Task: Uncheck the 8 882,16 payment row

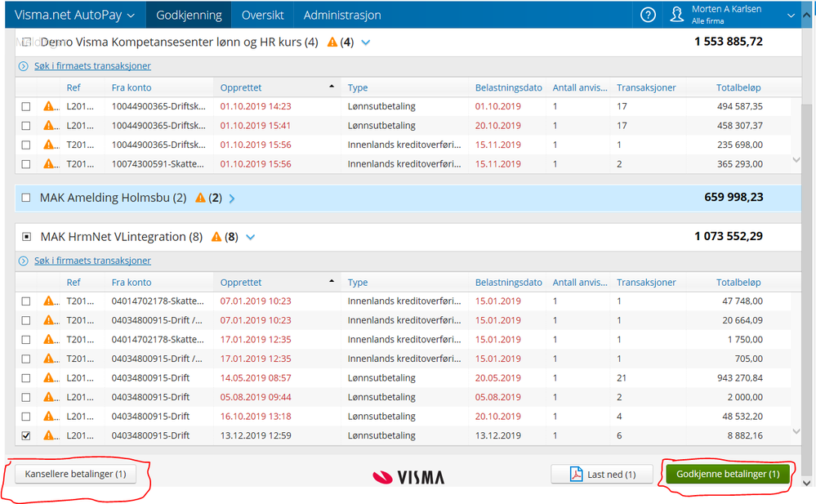Action: (x=26, y=436)
